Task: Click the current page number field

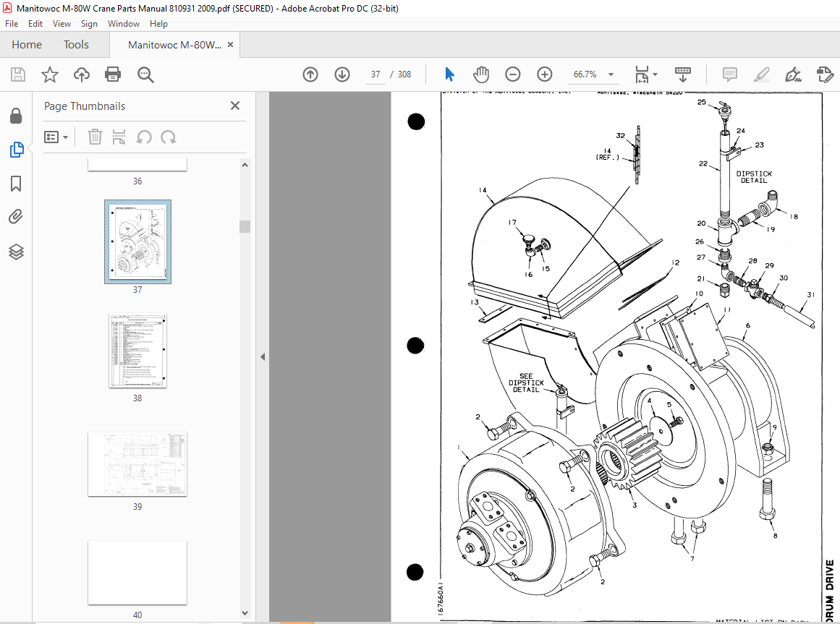Action: point(376,74)
